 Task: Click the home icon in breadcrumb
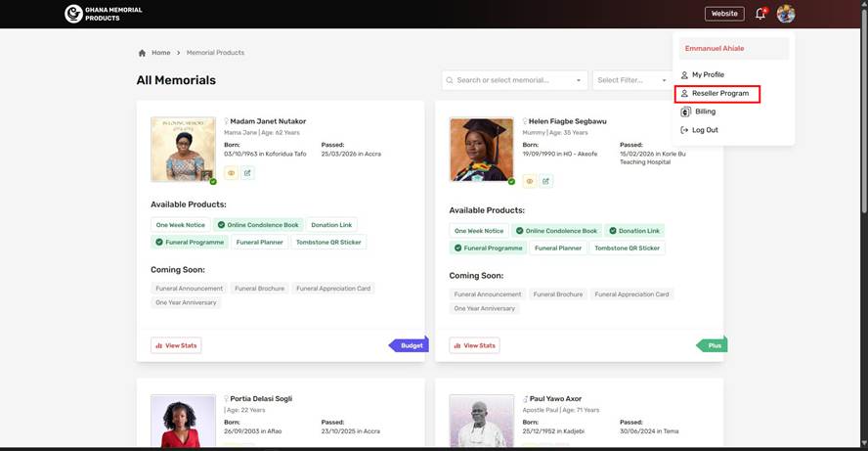142,53
